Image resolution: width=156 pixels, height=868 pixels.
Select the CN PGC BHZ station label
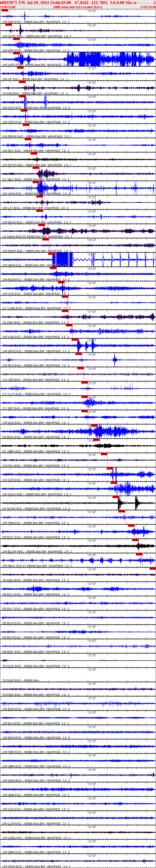point(36,466)
